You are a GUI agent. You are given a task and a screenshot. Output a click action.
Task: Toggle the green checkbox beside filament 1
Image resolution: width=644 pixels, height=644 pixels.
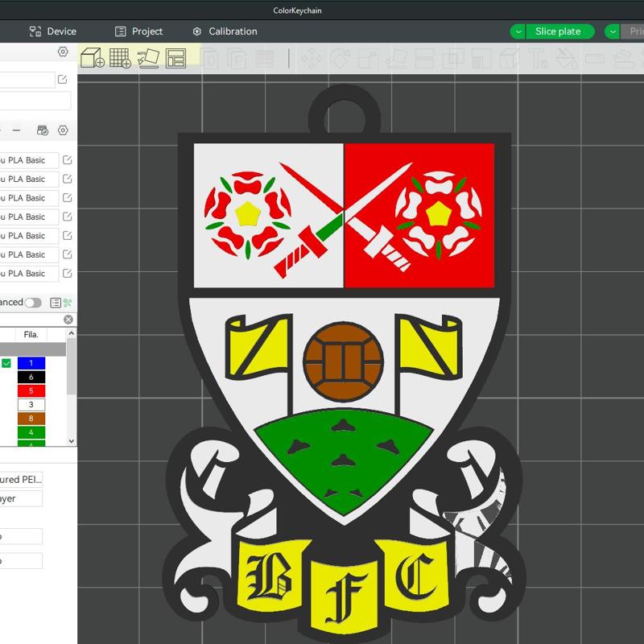pyautogui.click(x=6, y=364)
